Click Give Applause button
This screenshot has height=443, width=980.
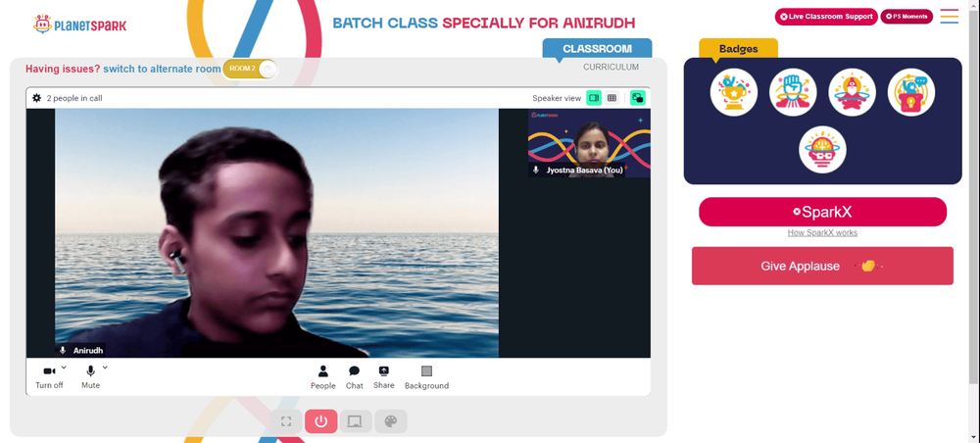coord(822,266)
